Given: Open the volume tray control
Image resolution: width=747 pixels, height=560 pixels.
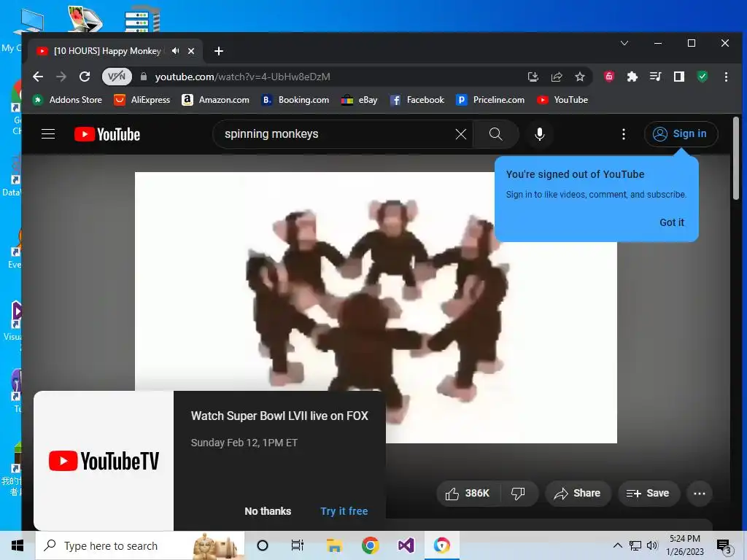Looking at the screenshot, I should 652,545.
